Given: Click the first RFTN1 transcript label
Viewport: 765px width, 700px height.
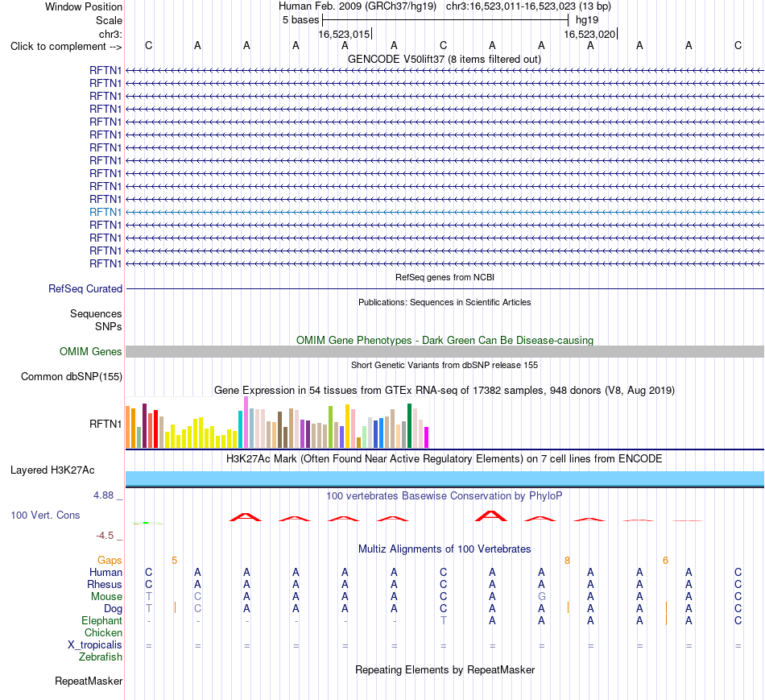Looking at the screenshot, I should pyautogui.click(x=105, y=70).
